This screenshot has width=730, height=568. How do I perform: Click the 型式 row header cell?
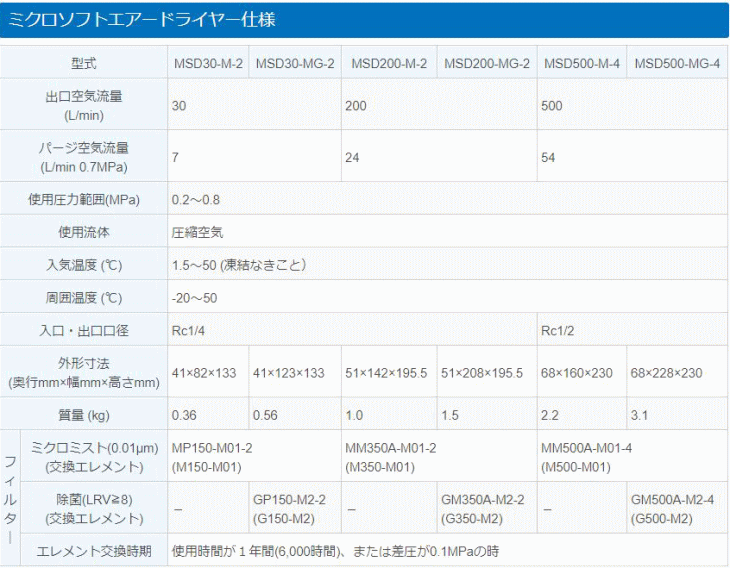(84, 64)
